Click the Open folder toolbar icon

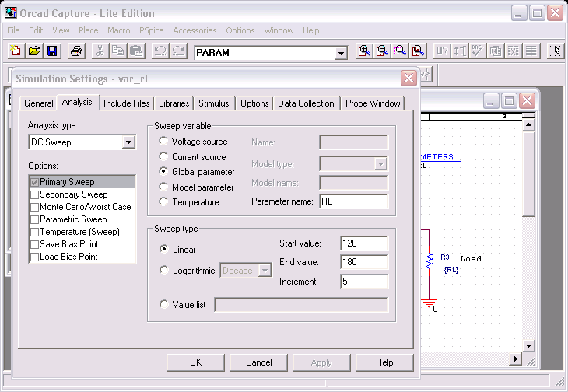34,51
